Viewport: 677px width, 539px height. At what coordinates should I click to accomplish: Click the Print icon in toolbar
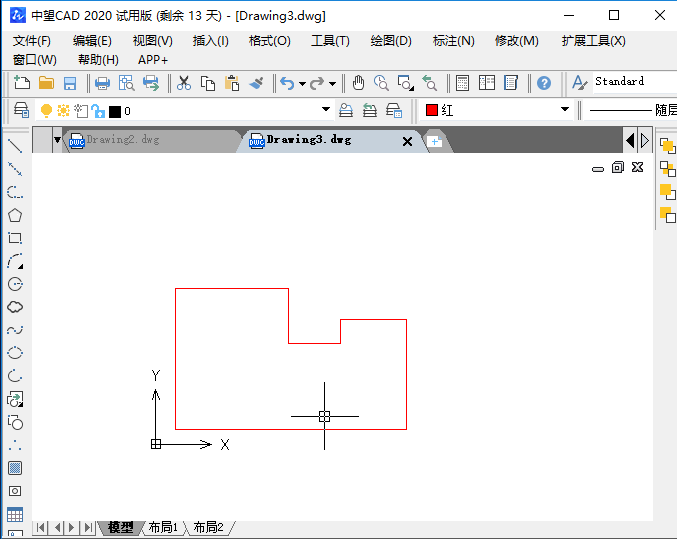[x=102, y=83]
